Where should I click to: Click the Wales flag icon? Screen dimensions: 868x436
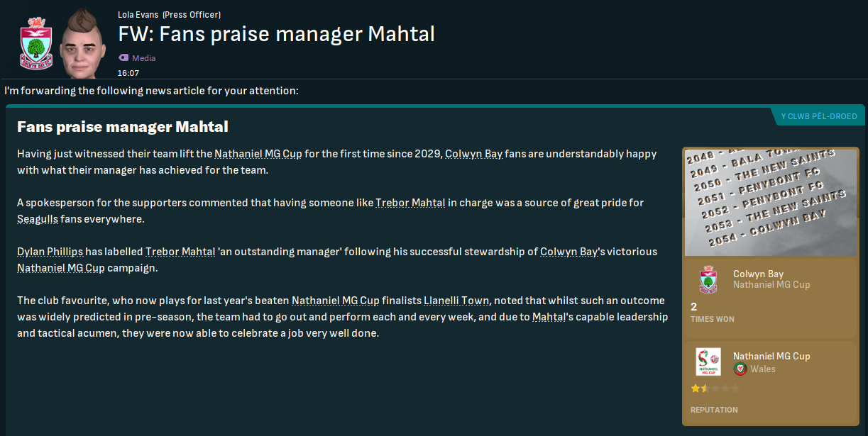(x=740, y=369)
